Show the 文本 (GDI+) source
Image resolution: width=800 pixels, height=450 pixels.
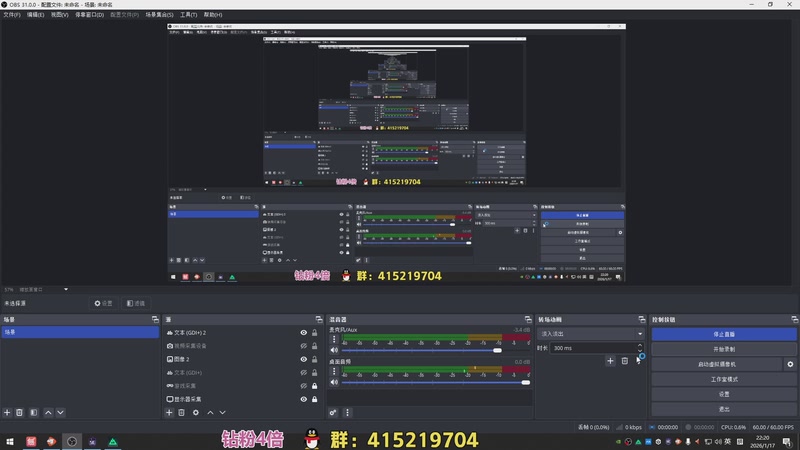tap(304, 372)
